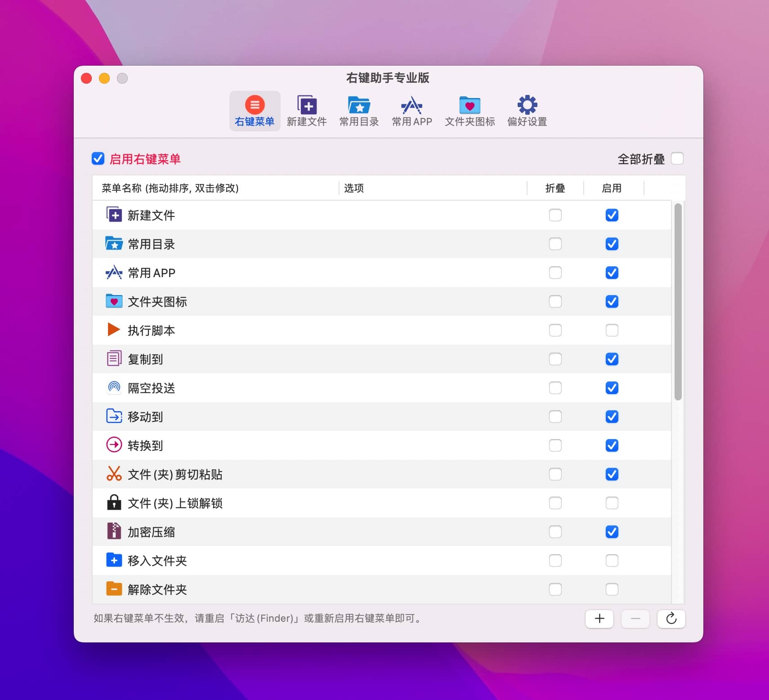Select the 复制到 row text
The height and width of the screenshot is (700, 769).
[145, 359]
